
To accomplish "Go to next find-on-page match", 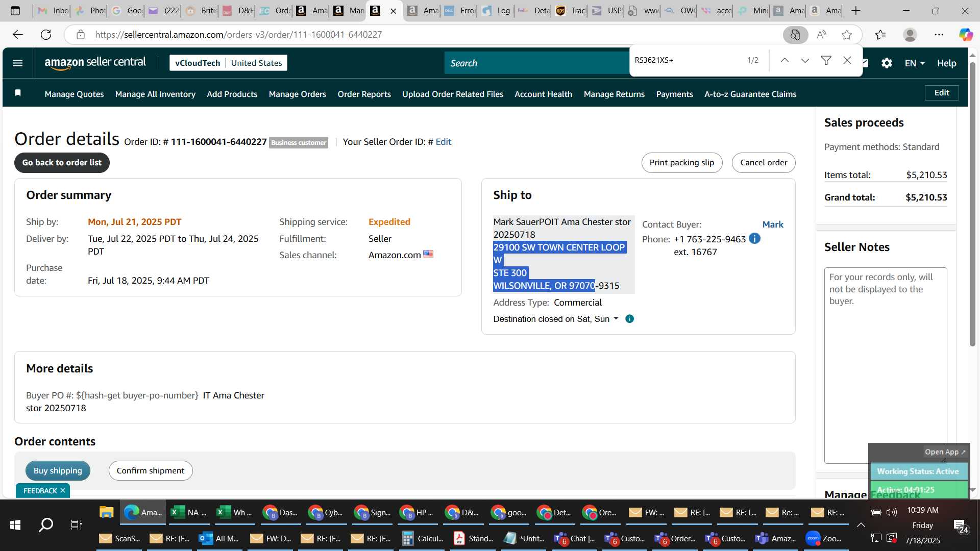I will (805, 60).
